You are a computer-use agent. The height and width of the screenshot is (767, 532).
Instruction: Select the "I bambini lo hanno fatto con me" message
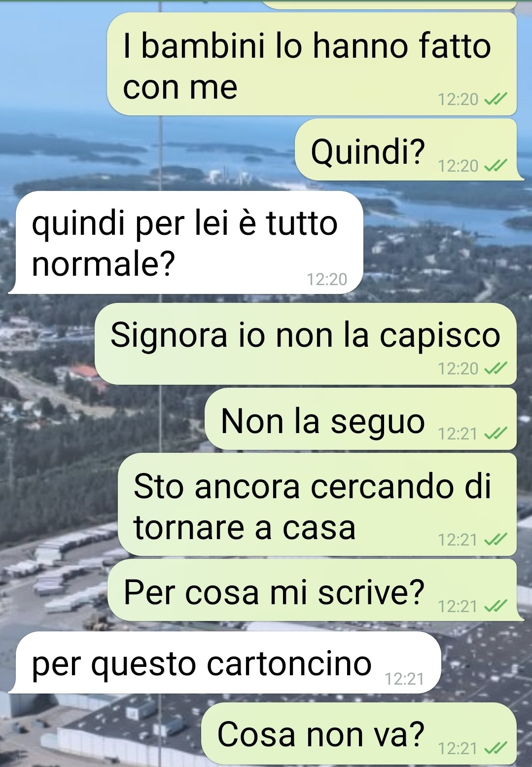[x=312, y=64]
